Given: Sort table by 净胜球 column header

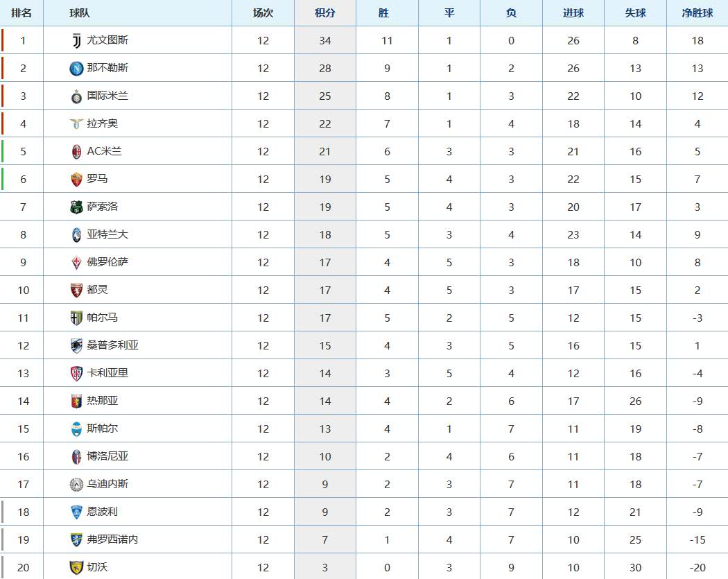Looking at the screenshot, I should point(697,13).
